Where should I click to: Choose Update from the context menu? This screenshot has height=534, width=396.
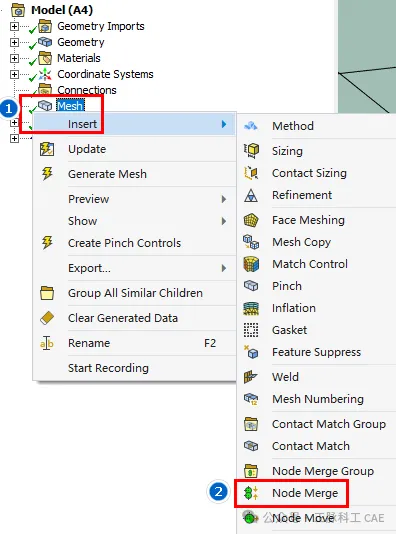point(134,149)
